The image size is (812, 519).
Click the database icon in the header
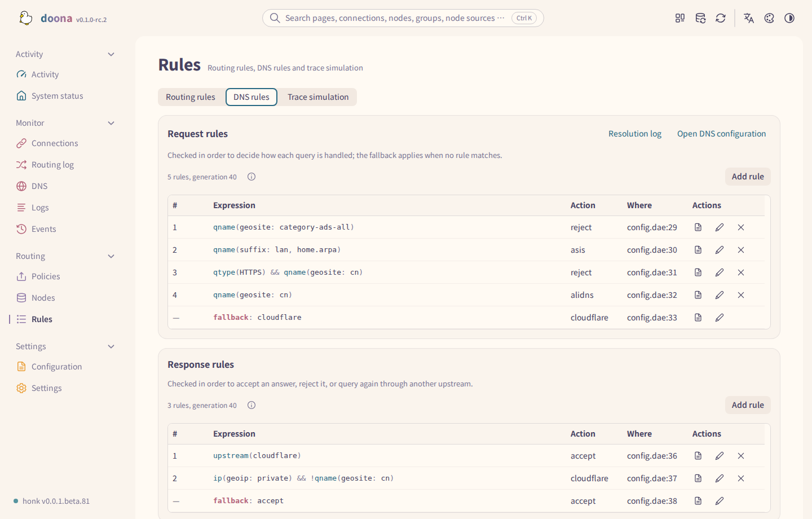click(x=700, y=18)
